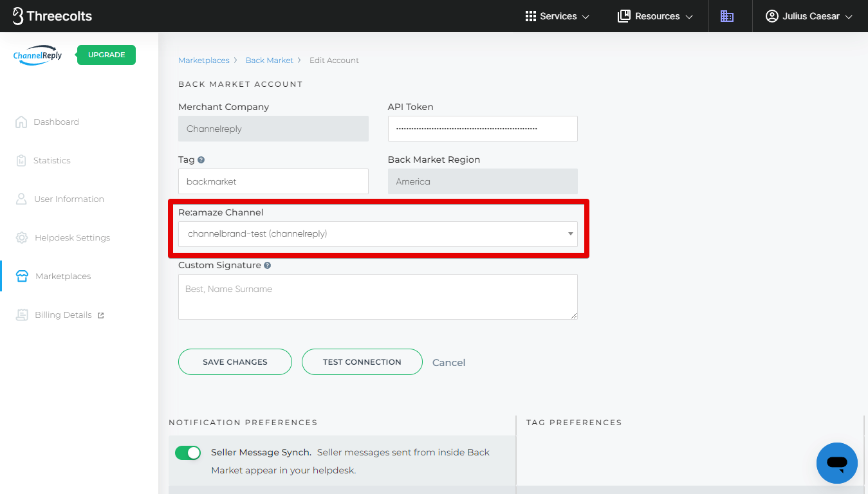Image resolution: width=868 pixels, height=494 pixels.
Task: Click the Tag help question icon
Action: 201,160
